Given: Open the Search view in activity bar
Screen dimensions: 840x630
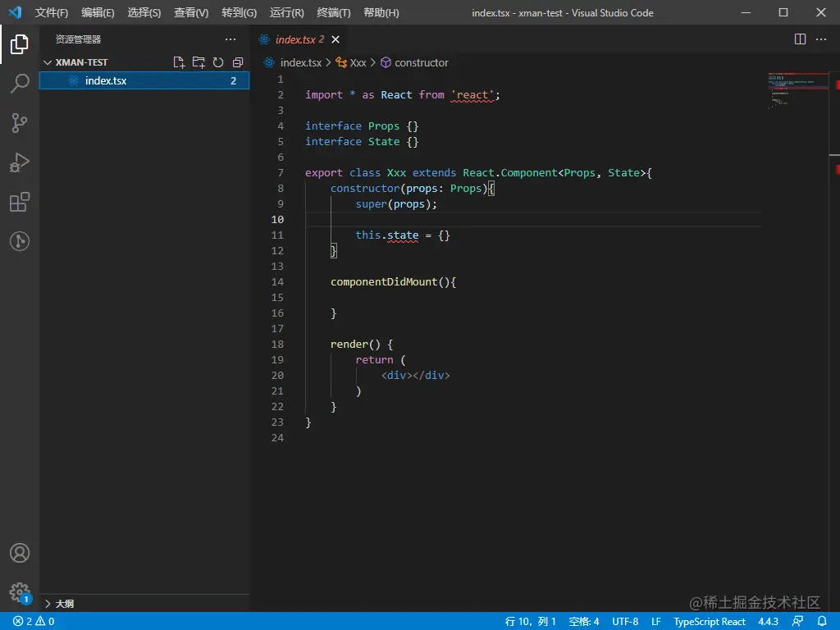Looking at the screenshot, I should [20, 83].
